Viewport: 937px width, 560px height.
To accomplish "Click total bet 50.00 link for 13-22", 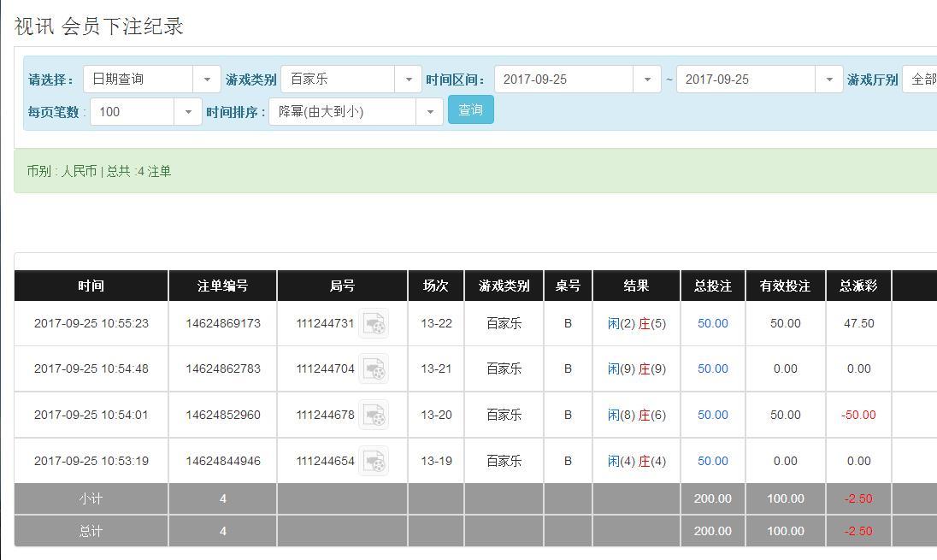I will coord(712,323).
